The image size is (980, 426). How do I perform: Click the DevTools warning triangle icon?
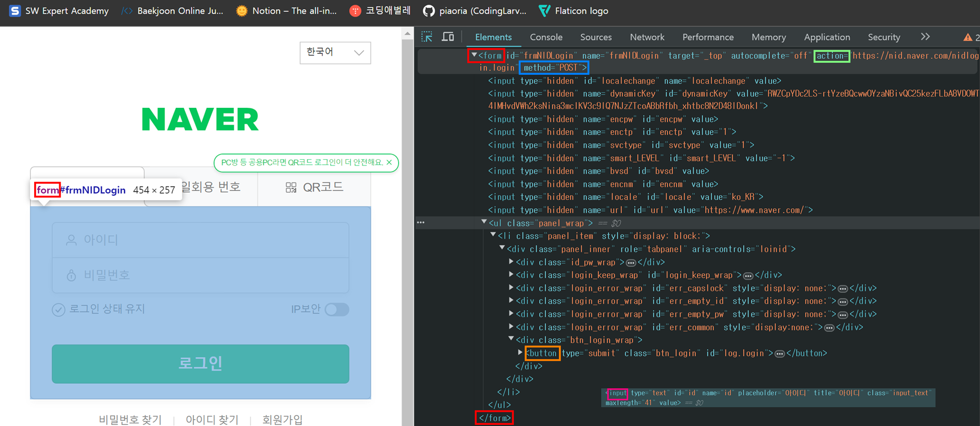click(x=967, y=37)
